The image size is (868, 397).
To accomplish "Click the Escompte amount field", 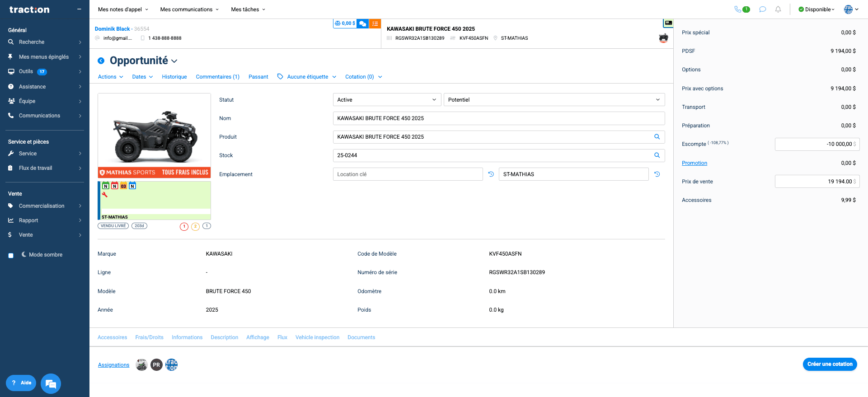I will click(817, 144).
